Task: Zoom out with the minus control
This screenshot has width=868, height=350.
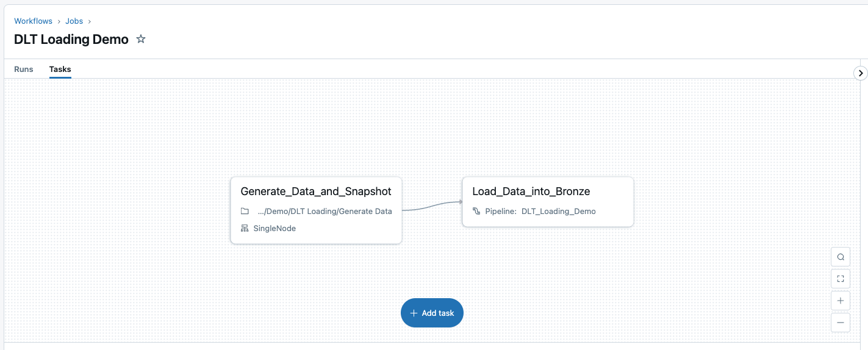Action: pyautogui.click(x=841, y=323)
